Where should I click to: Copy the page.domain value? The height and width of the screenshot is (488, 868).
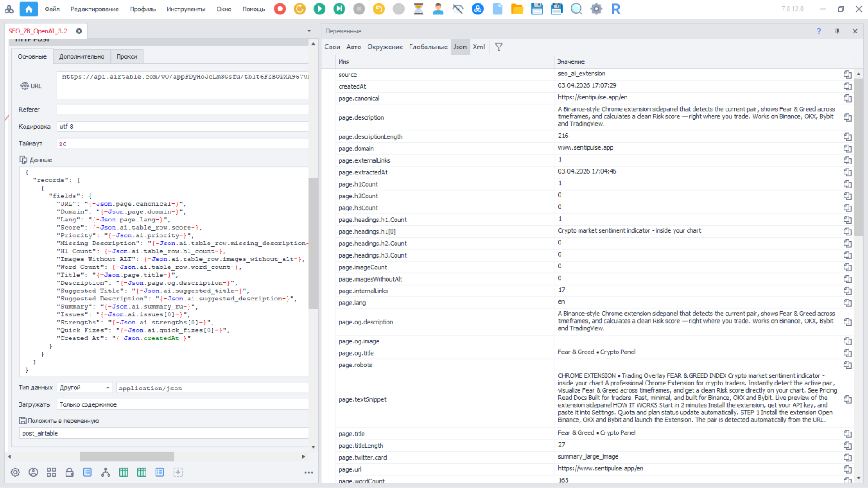(x=847, y=149)
